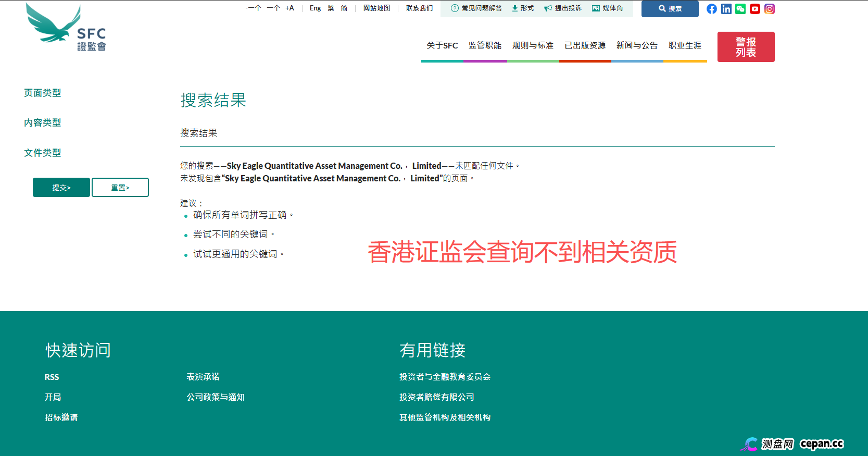Open the YouTube social icon

click(x=755, y=9)
